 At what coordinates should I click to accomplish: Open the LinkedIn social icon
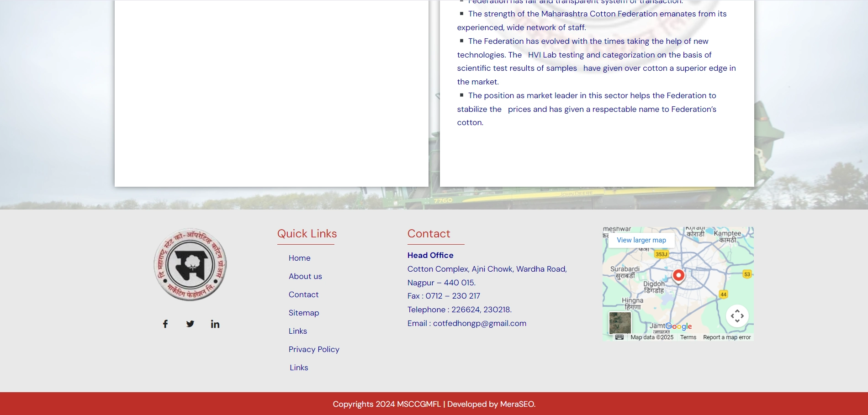click(215, 324)
